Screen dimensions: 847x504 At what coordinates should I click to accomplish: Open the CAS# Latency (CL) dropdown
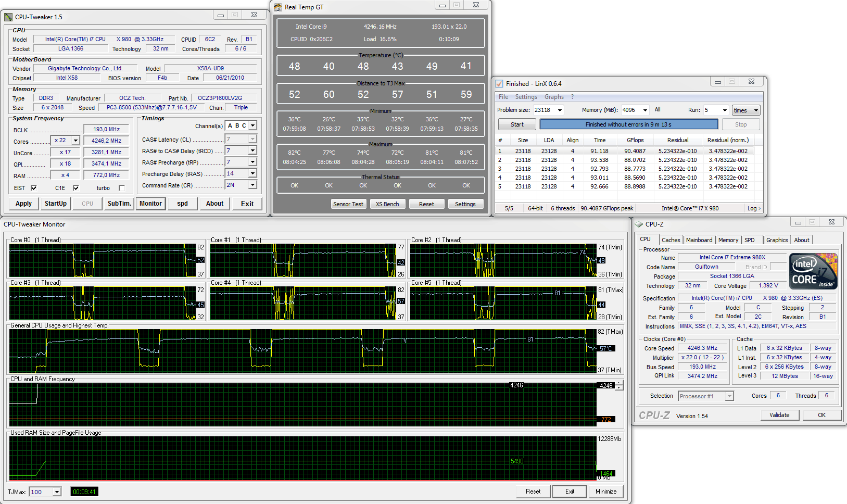coord(252,139)
